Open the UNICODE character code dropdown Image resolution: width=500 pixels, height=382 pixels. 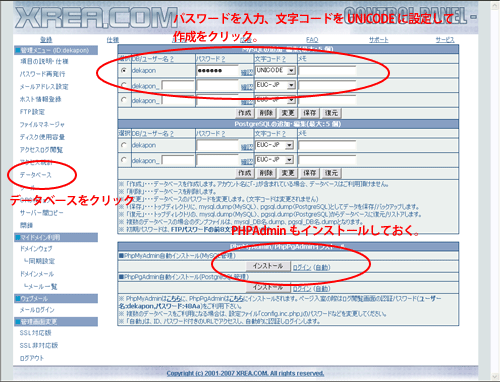275,70
